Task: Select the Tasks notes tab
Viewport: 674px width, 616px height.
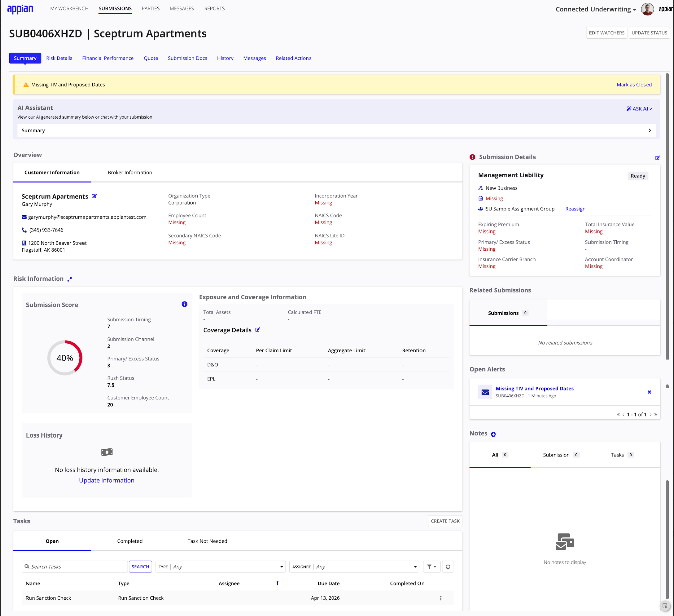Action: (622, 455)
